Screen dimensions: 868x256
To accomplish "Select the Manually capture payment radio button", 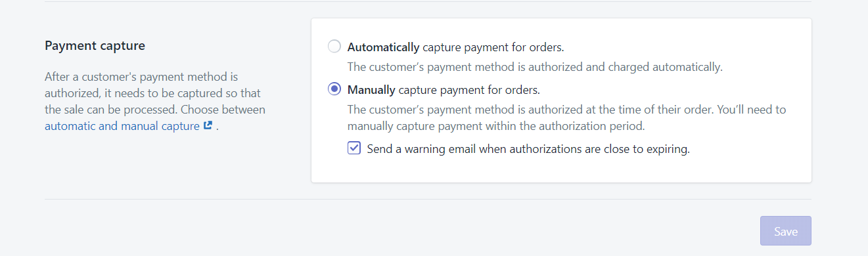I will [x=334, y=89].
